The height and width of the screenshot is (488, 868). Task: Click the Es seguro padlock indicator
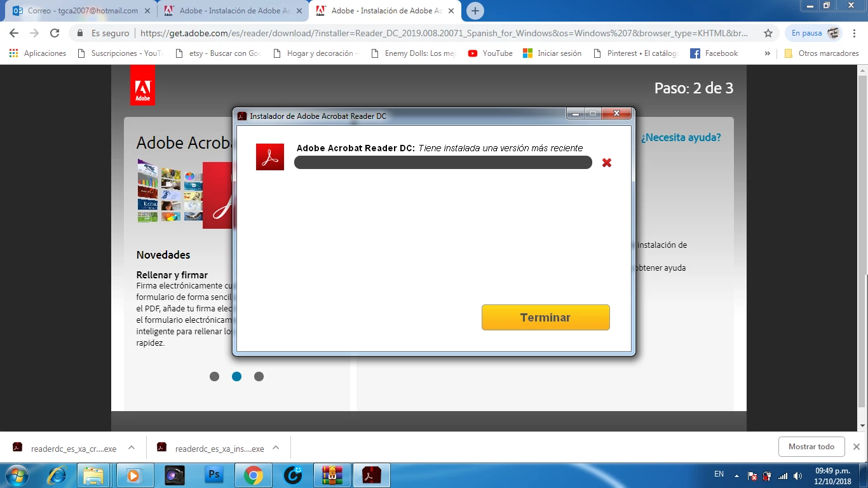click(102, 33)
